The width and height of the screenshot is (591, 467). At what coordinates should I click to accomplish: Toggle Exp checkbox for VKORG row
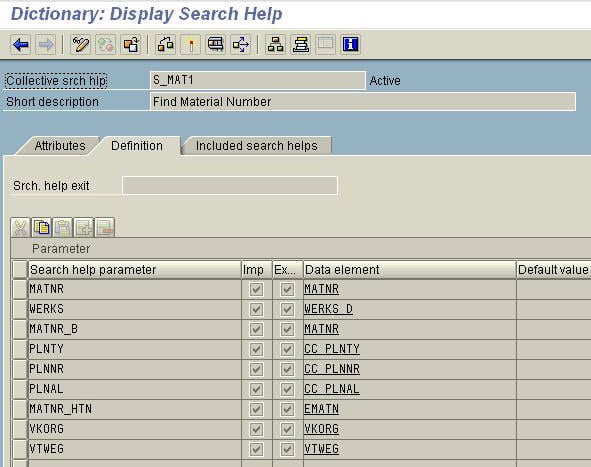[287, 429]
